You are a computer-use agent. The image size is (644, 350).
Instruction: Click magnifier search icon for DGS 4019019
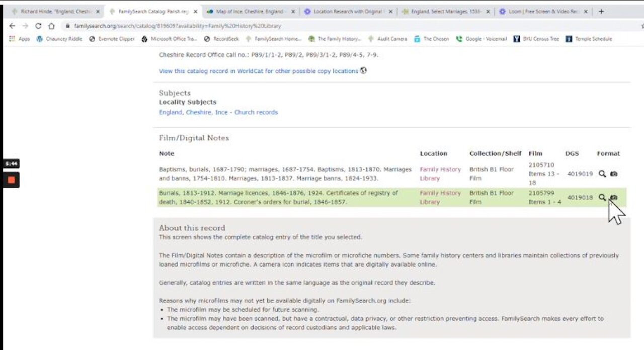[602, 174]
